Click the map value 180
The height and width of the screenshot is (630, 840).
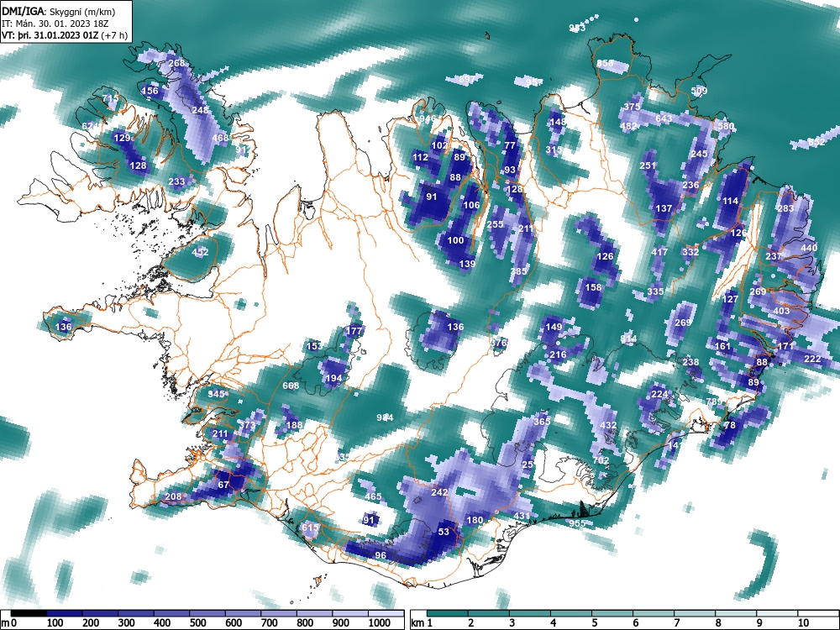475,520
